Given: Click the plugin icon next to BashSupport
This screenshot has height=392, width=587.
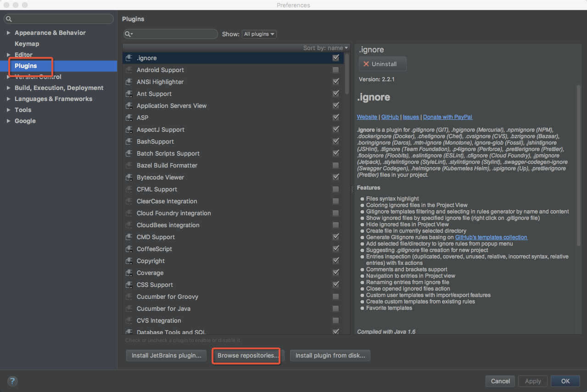Looking at the screenshot, I should [x=129, y=141].
